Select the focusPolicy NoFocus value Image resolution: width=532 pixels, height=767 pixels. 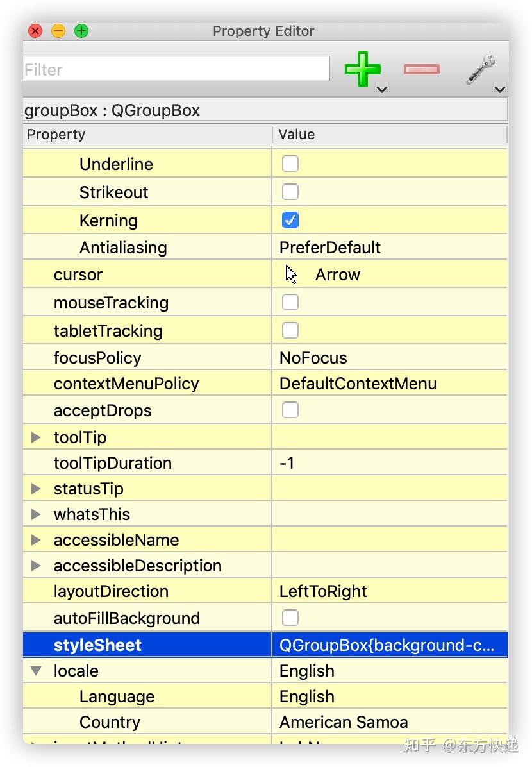point(313,358)
